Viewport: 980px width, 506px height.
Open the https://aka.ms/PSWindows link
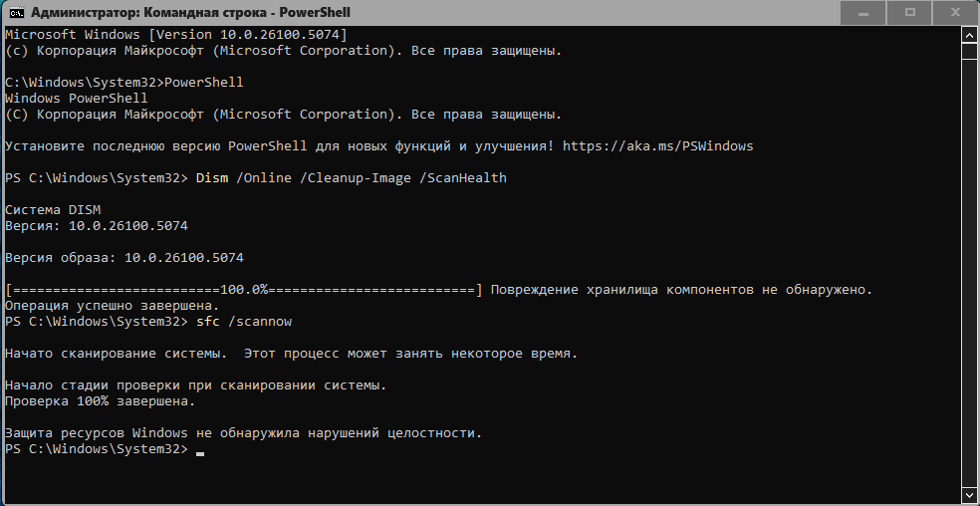click(x=657, y=146)
